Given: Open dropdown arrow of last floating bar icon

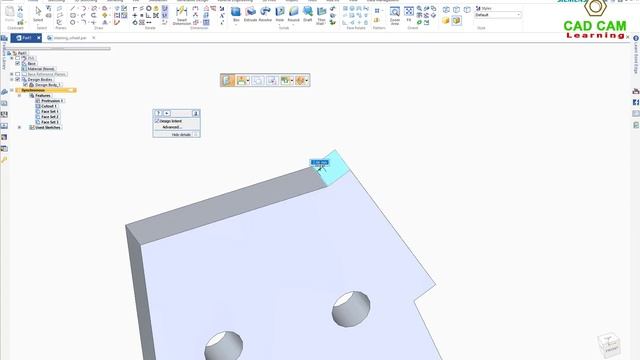Looking at the screenshot, I should [307, 80].
